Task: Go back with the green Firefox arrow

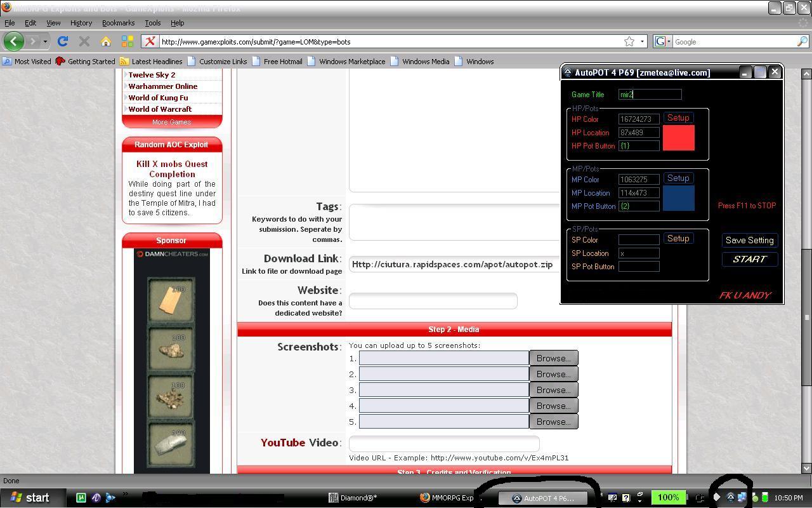Action: pos(13,41)
